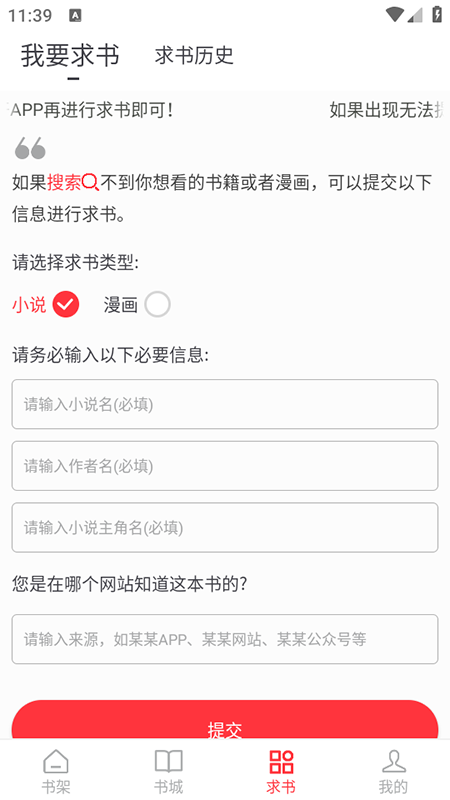Switch to the 我要求书 tab
Image resolution: width=450 pixels, height=800 pixels.
tap(70, 56)
